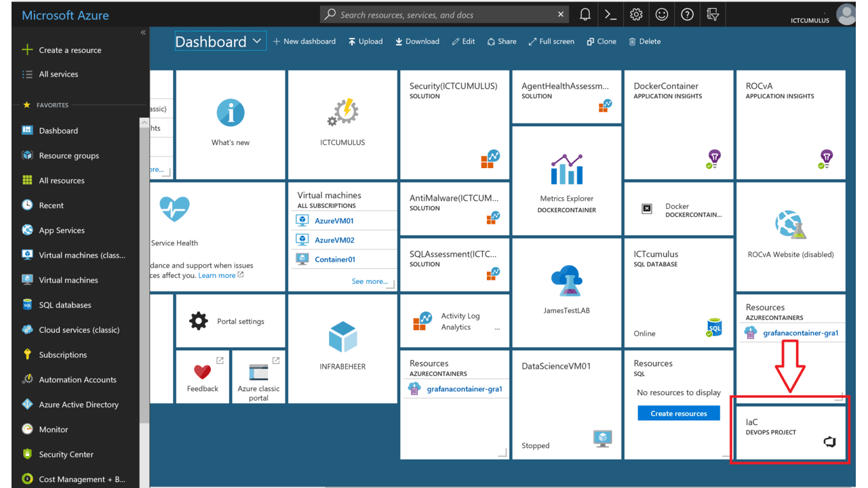Image resolution: width=868 pixels, height=488 pixels.
Task: Click the search resources input field
Action: (444, 14)
